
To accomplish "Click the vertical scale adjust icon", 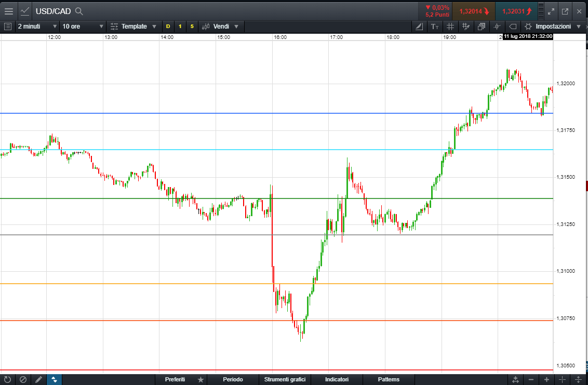I will click(x=578, y=380).
